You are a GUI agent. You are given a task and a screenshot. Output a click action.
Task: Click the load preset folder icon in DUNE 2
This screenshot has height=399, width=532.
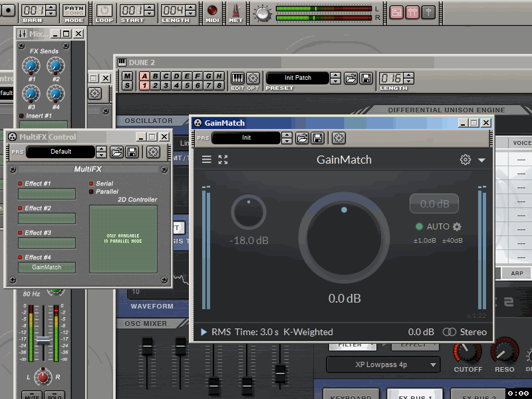coord(350,78)
